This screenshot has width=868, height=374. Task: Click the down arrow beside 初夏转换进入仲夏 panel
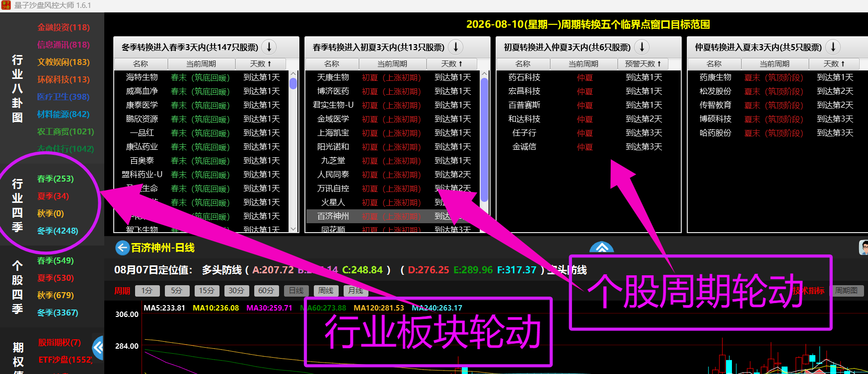[642, 47]
